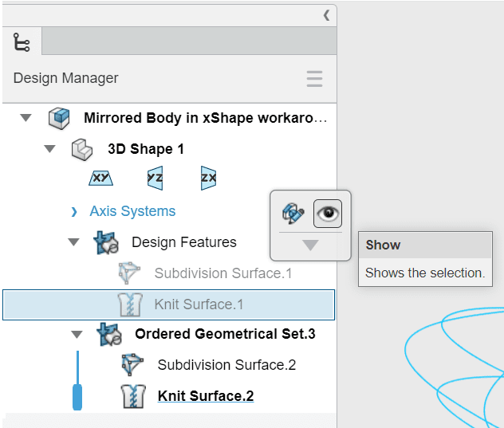
Task: Collapse Ordered Geometrical Set.3 node
Action: pyautogui.click(x=77, y=335)
